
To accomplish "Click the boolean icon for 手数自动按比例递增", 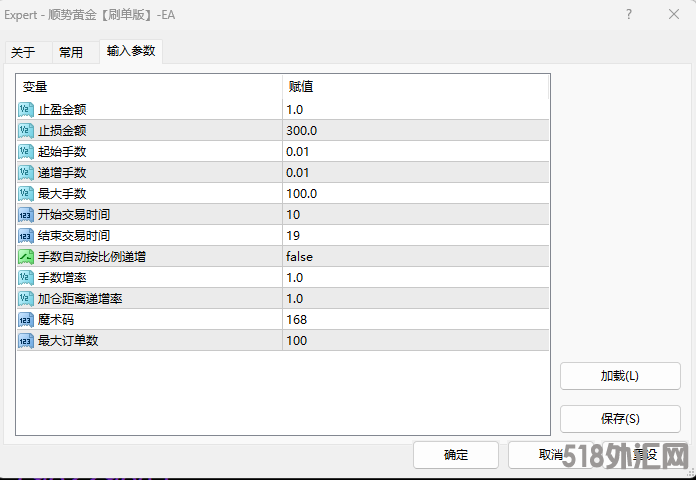I will 26,256.
